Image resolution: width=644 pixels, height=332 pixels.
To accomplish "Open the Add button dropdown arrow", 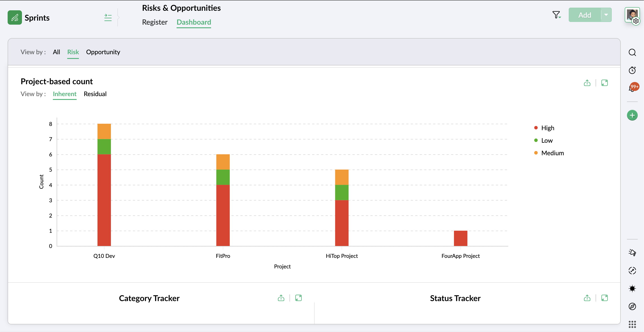I will (606, 15).
